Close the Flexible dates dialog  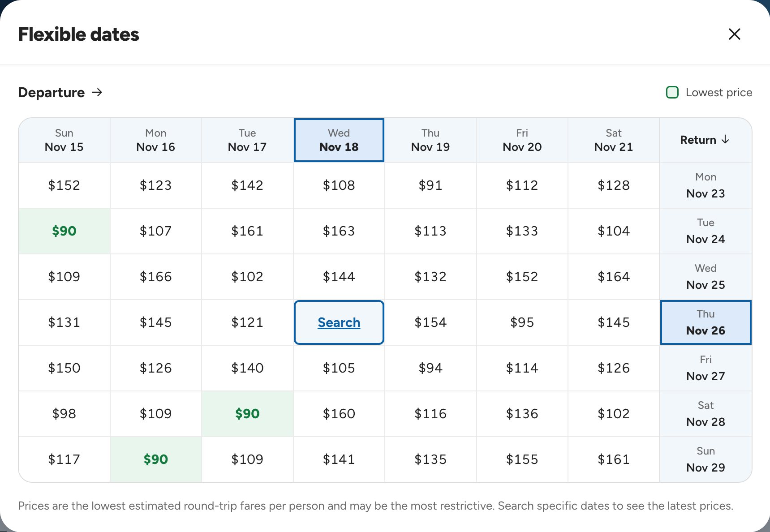pyautogui.click(x=734, y=34)
